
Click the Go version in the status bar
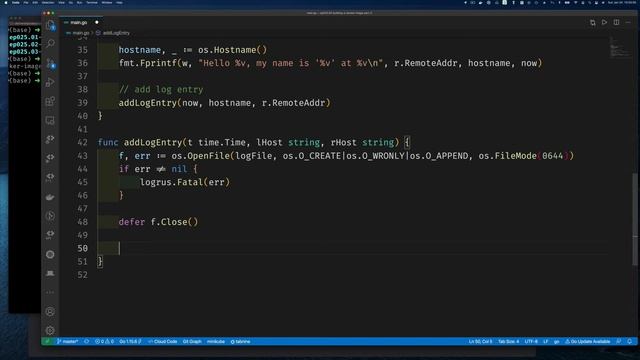[x=130, y=342]
